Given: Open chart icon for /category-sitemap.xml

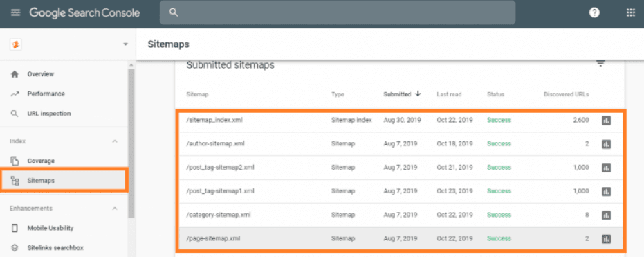Looking at the screenshot, I should 606,215.
